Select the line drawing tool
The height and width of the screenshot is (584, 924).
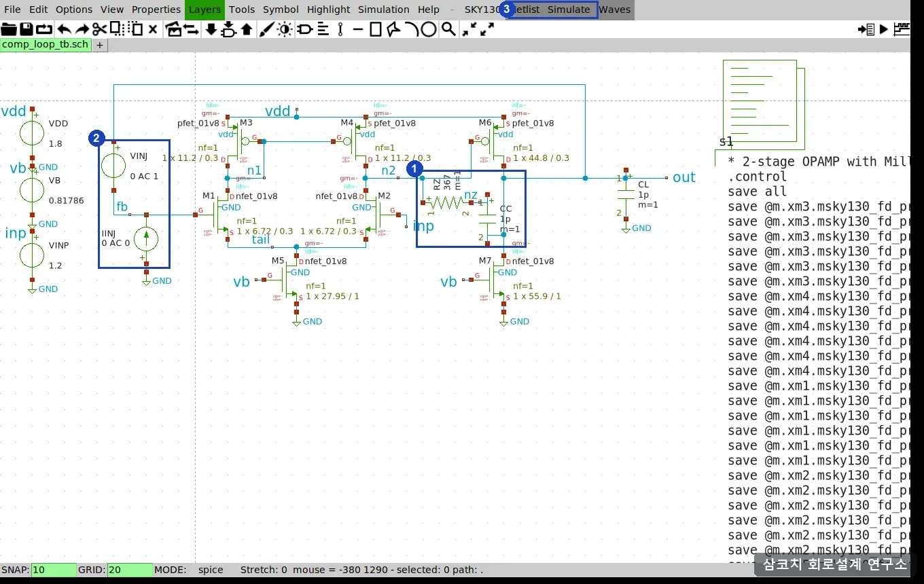coord(358,29)
